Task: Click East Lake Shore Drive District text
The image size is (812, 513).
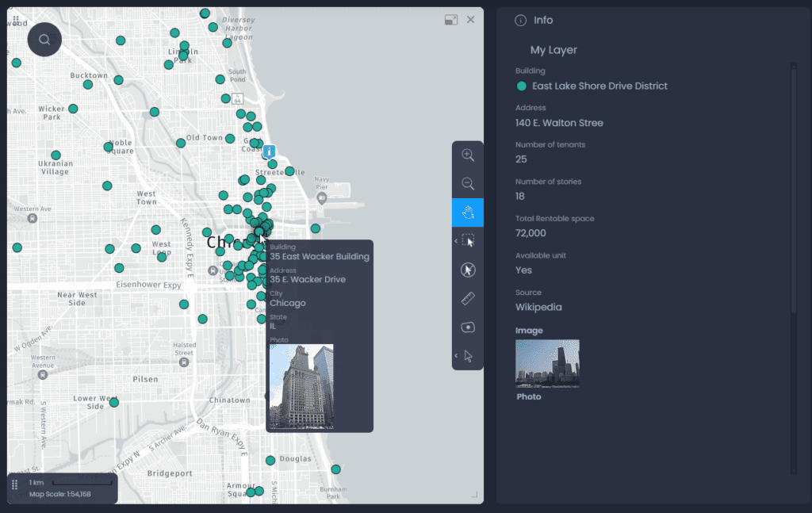Action: pos(599,86)
